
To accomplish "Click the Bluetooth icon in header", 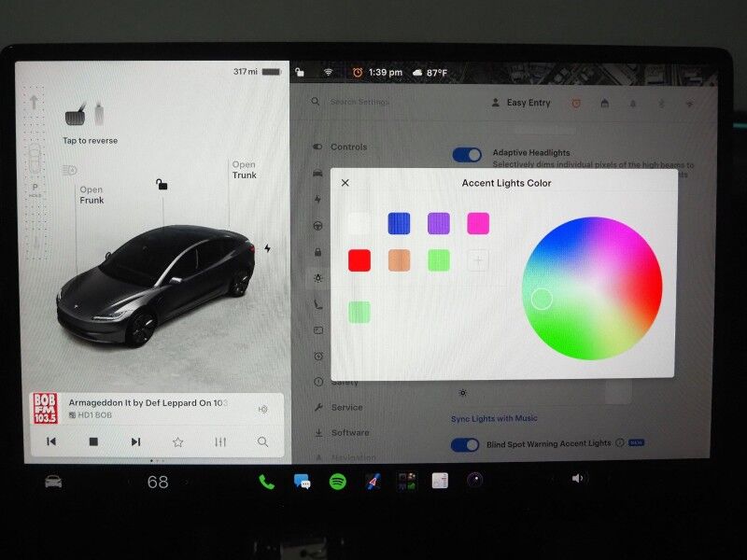I will tap(661, 104).
